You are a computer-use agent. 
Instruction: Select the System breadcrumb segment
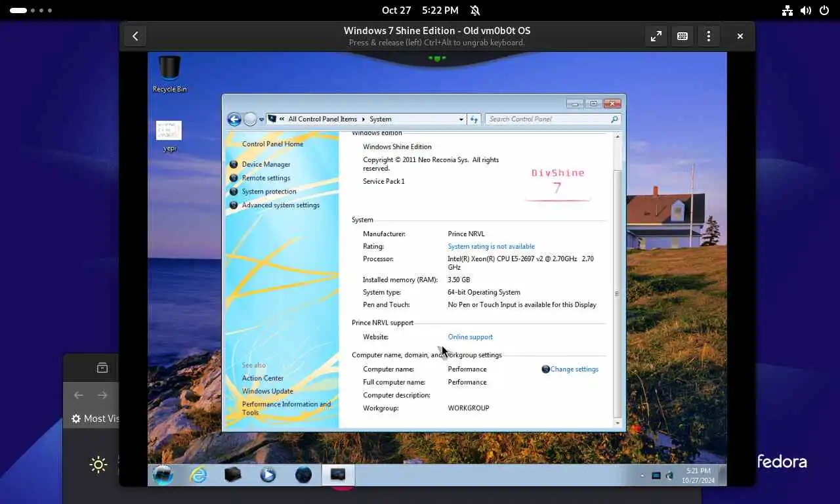tap(381, 119)
